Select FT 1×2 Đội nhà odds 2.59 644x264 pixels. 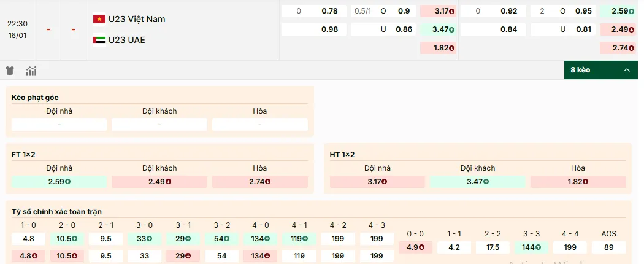pyautogui.click(x=59, y=182)
